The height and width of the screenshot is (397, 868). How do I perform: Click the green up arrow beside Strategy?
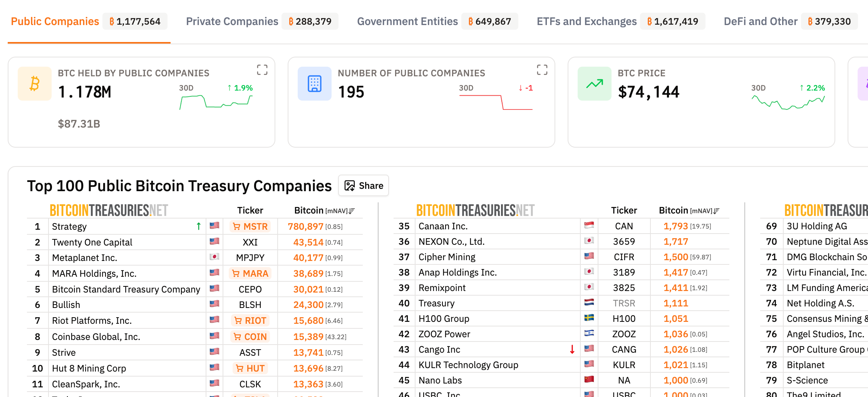(199, 226)
